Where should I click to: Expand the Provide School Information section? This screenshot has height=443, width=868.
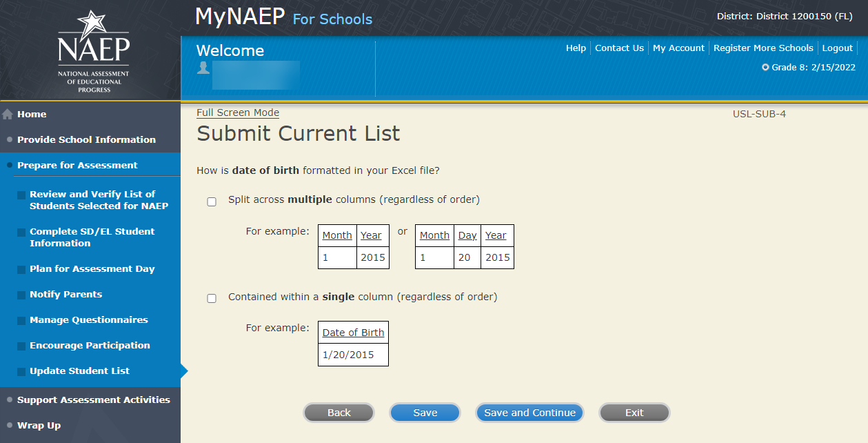point(86,140)
